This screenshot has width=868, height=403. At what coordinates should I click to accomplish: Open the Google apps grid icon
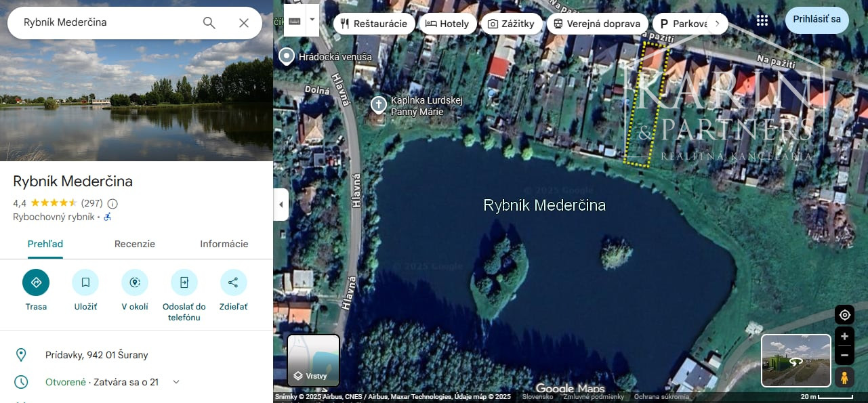pos(762,20)
